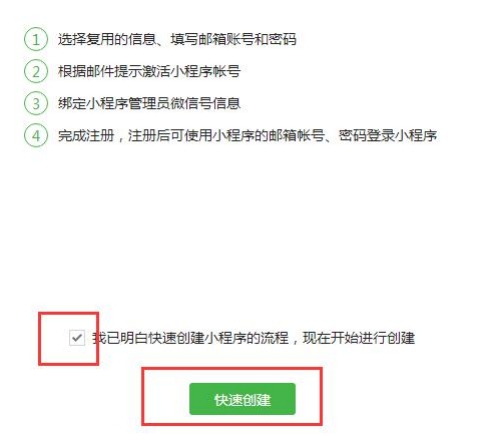Click the green 快速创建 button
The image size is (489, 436).
point(242,399)
